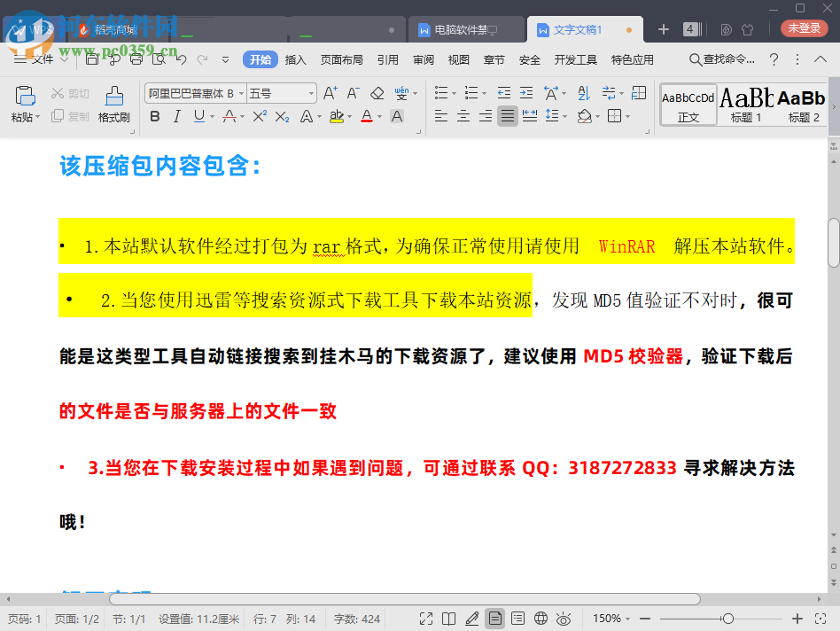Image resolution: width=840 pixels, height=631 pixels.
Task: Enable the eye-protection mode in status bar
Action: (564, 619)
